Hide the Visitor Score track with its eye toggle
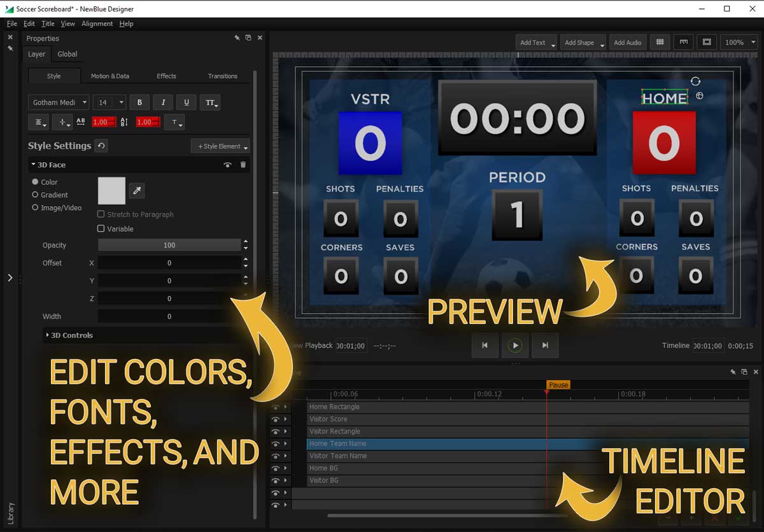 [x=276, y=419]
